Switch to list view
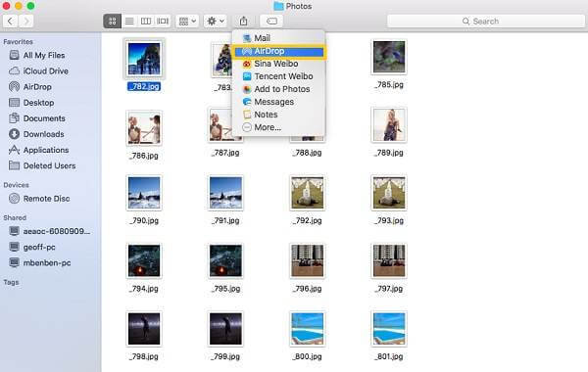The width and height of the screenshot is (588, 372). click(x=129, y=21)
